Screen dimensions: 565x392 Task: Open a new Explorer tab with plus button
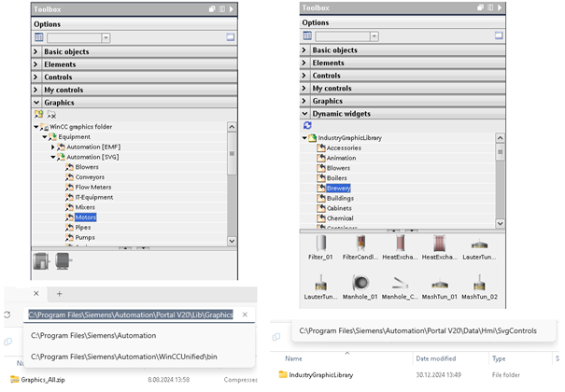[x=60, y=293]
